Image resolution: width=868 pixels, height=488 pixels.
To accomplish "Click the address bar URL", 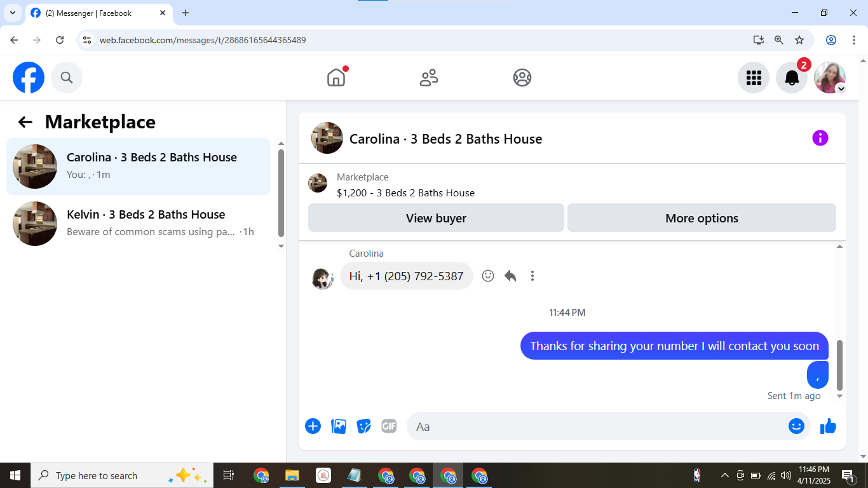I will (203, 40).
